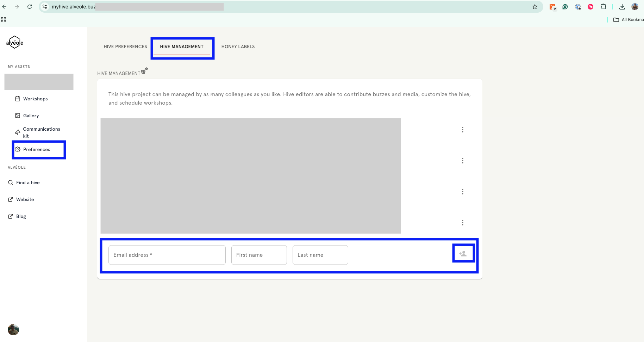Open the browser Extensions puzzle icon
This screenshot has height=342, width=644.
pos(603,7)
